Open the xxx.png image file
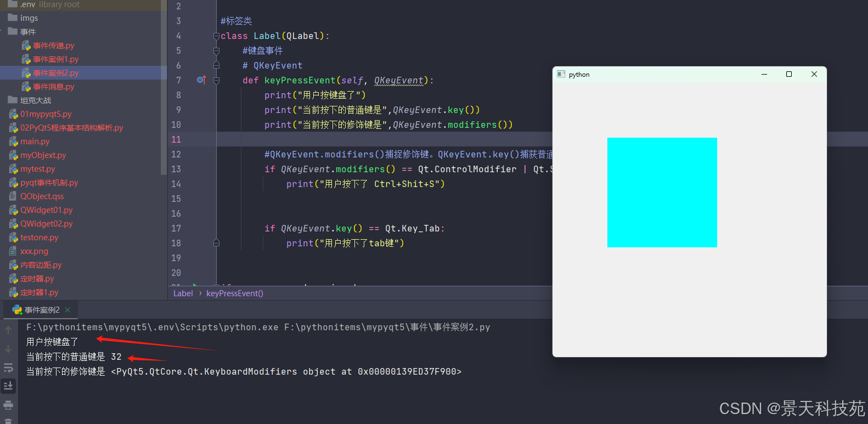The image size is (868, 424). pyautogui.click(x=34, y=251)
